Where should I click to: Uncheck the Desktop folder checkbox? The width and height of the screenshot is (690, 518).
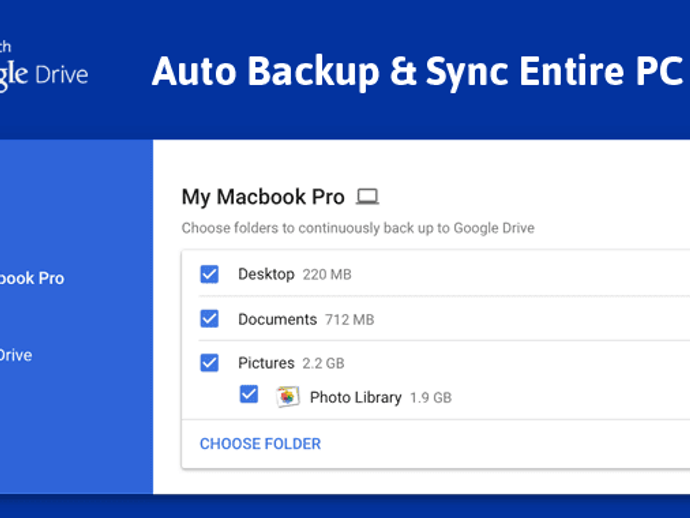pos(209,274)
